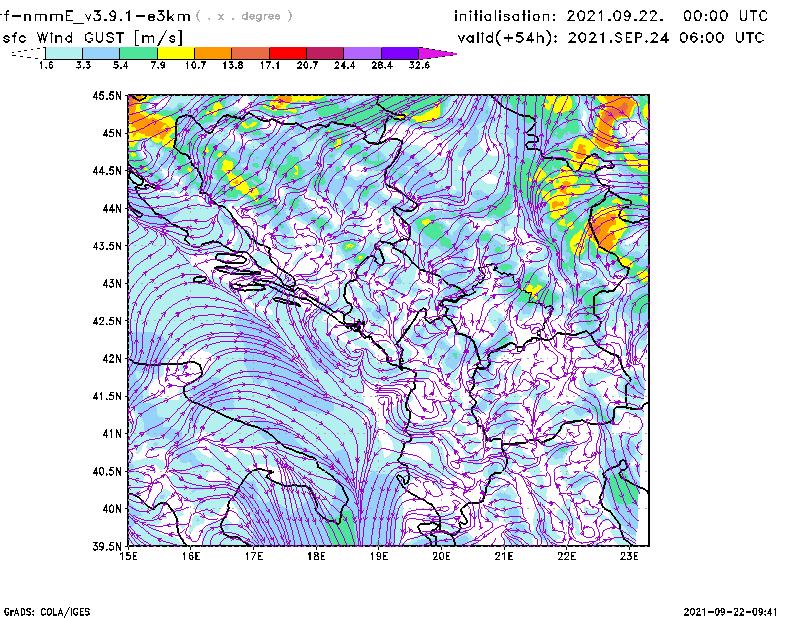The image size is (800, 618).
Task: Click the "19E" longitude label
Action: [x=379, y=556]
